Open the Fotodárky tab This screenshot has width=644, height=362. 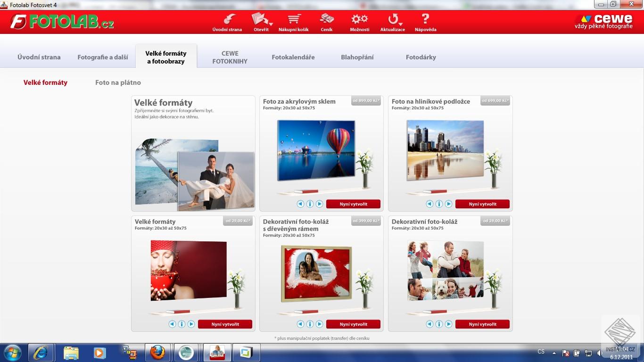421,57
